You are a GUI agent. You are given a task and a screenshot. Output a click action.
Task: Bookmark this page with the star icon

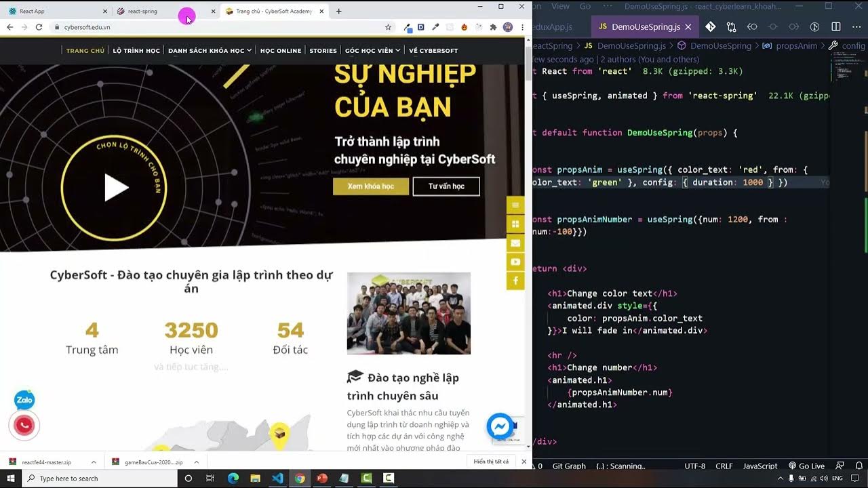388,27
